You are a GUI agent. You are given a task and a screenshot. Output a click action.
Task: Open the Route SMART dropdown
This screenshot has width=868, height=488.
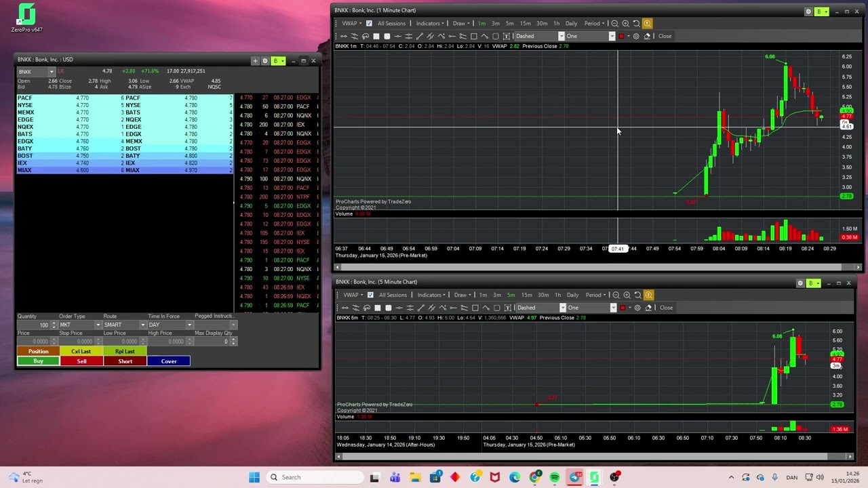(x=142, y=325)
